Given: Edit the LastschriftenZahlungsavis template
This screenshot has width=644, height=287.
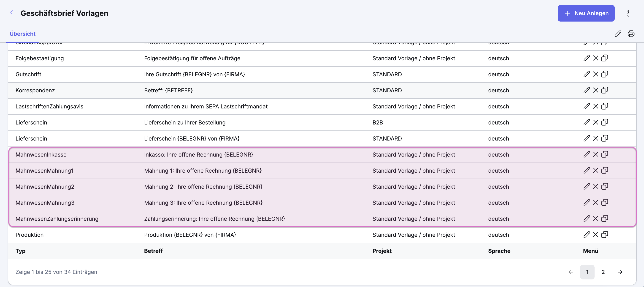Looking at the screenshot, I should pyautogui.click(x=587, y=106).
